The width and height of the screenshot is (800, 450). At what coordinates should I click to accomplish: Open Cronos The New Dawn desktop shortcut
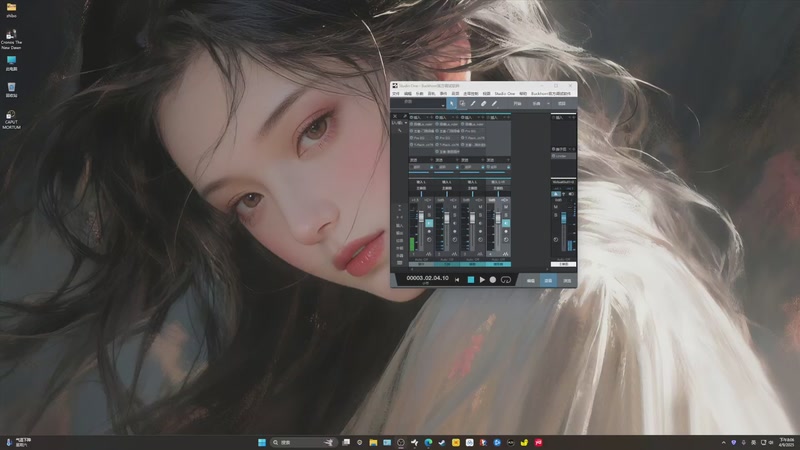(11, 39)
